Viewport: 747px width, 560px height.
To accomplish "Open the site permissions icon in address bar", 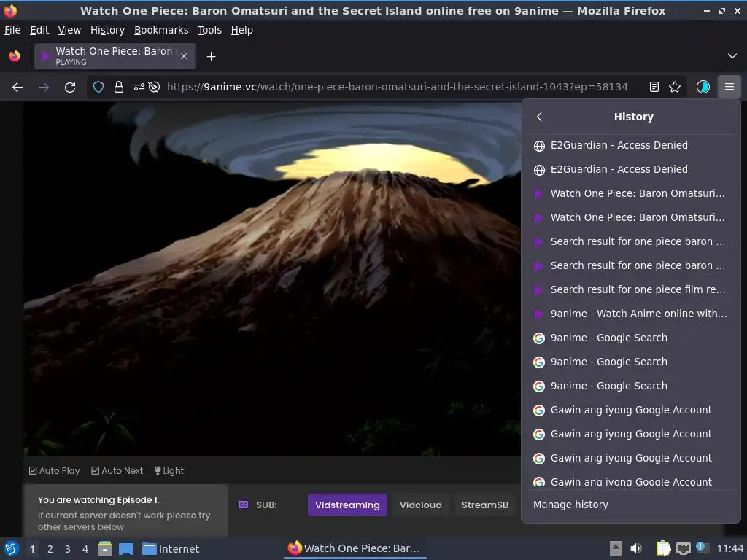I will point(139,87).
